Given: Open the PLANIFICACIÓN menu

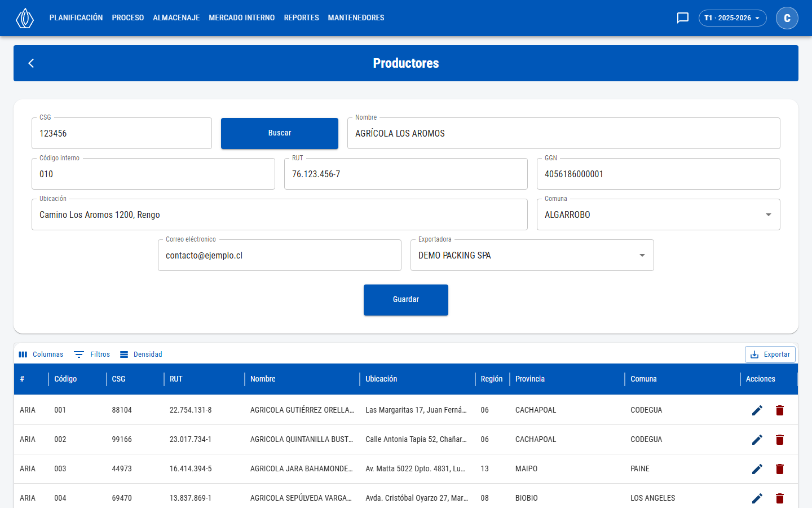Looking at the screenshot, I should tap(76, 18).
